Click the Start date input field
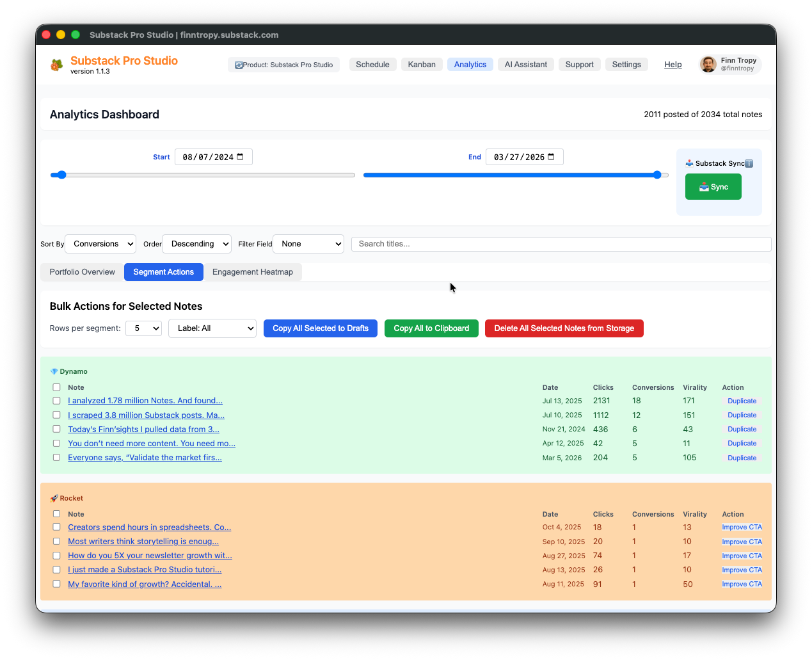Image resolution: width=812 pixels, height=660 pixels. click(x=214, y=157)
